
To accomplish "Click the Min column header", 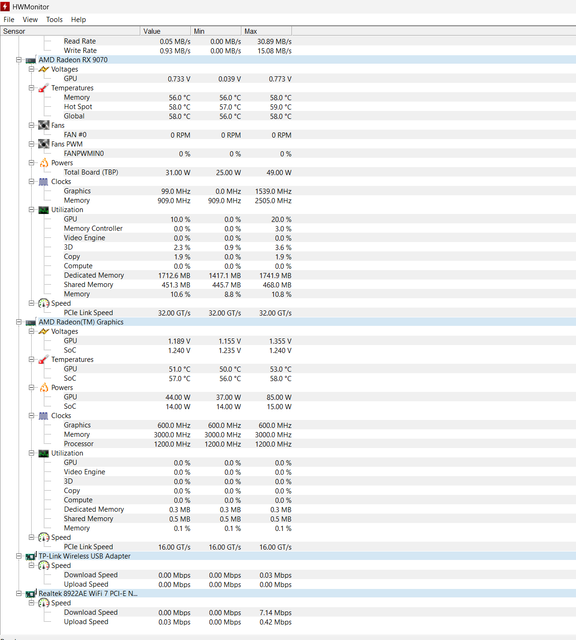I will [216, 31].
